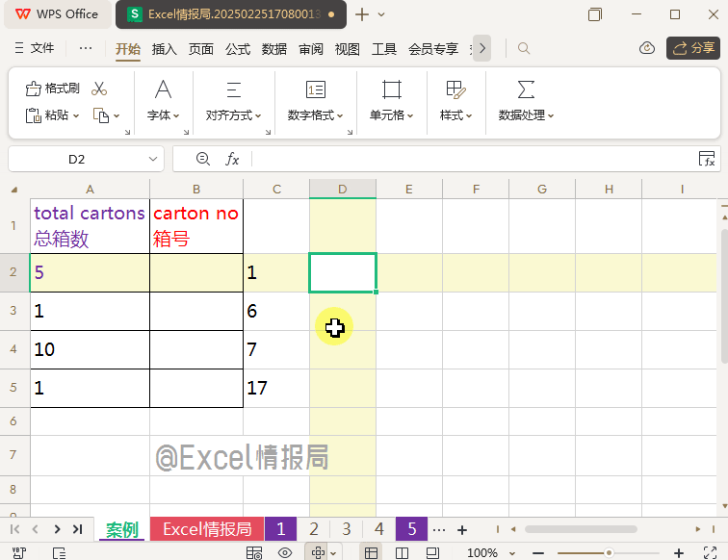Switch to the Excel情报局 sheet tab

[206, 529]
